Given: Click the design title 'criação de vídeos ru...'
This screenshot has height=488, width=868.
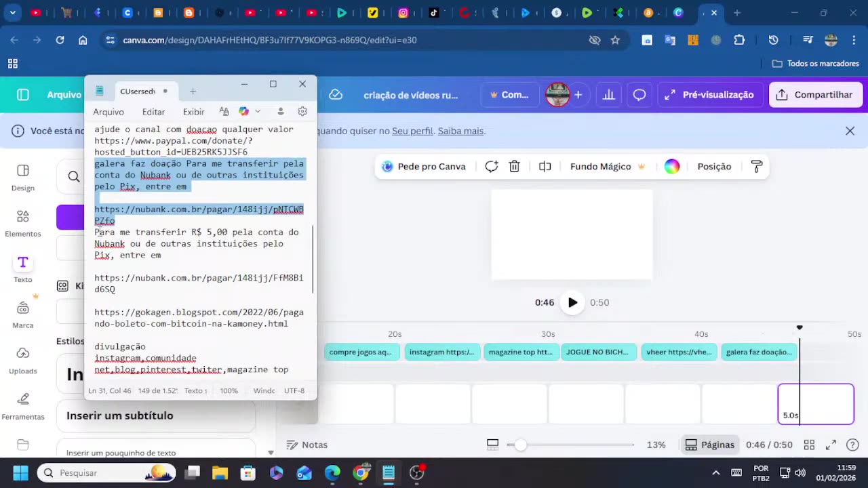Looking at the screenshot, I should tap(410, 95).
